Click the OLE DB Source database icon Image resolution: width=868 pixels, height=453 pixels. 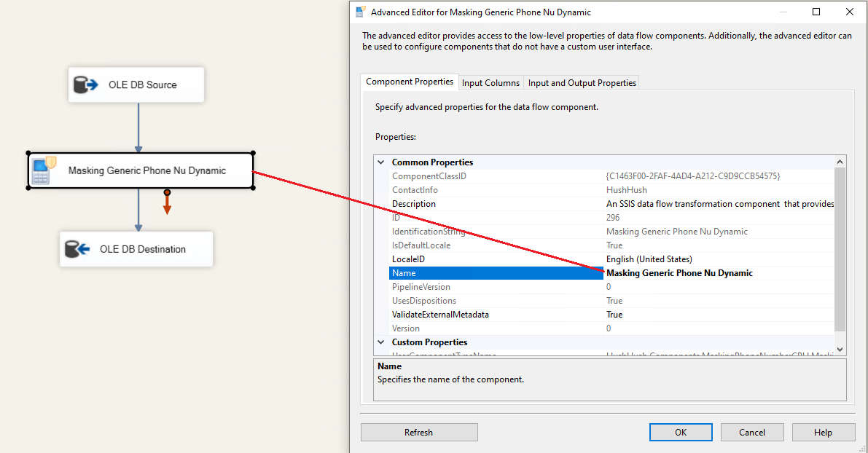(86, 85)
